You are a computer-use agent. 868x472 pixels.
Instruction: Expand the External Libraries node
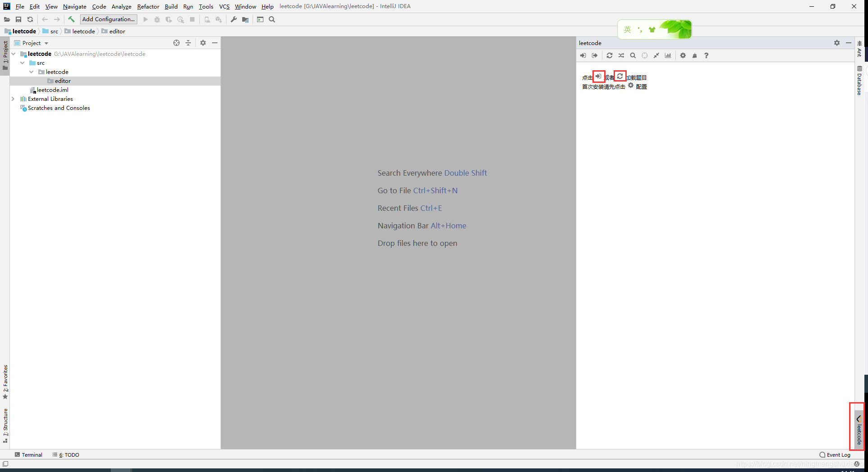click(13, 99)
